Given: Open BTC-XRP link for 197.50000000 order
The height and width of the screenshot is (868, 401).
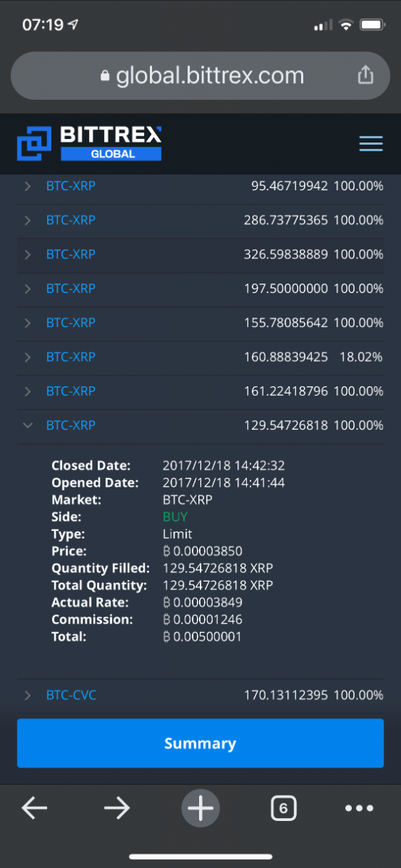Looking at the screenshot, I should coord(71,289).
